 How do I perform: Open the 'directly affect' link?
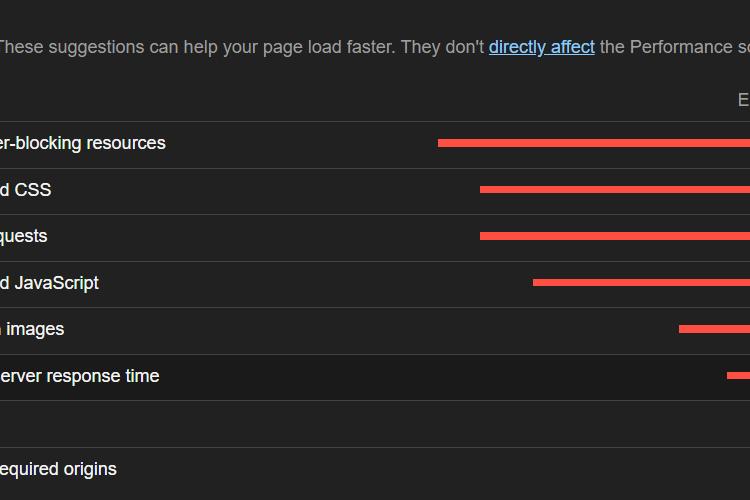tap(541, 47)
